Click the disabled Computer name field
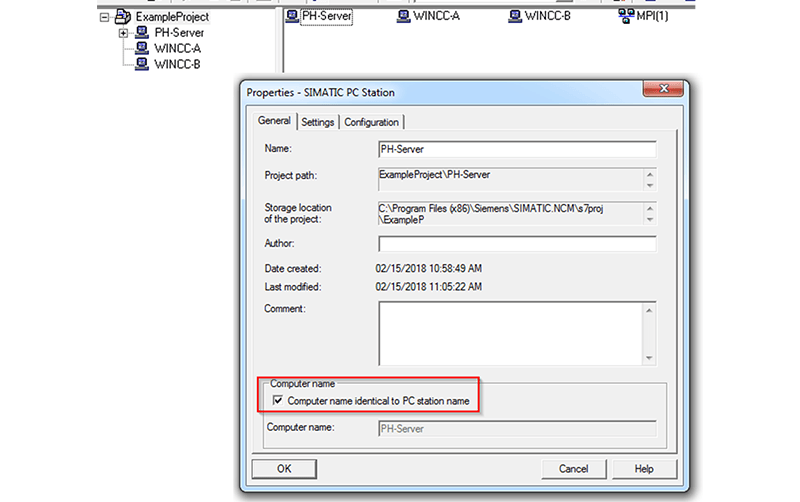The height and width of the screenshot is (502, 800). (517, 429)
